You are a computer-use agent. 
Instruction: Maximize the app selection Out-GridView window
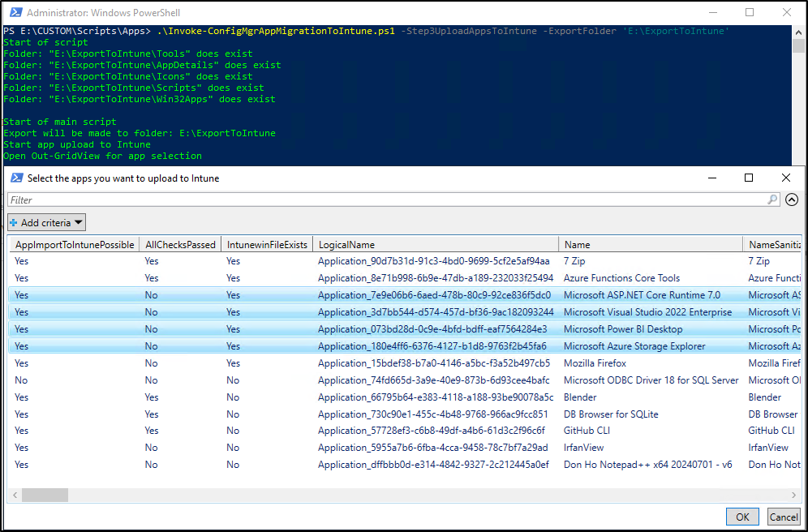click(x=749, y=178)
